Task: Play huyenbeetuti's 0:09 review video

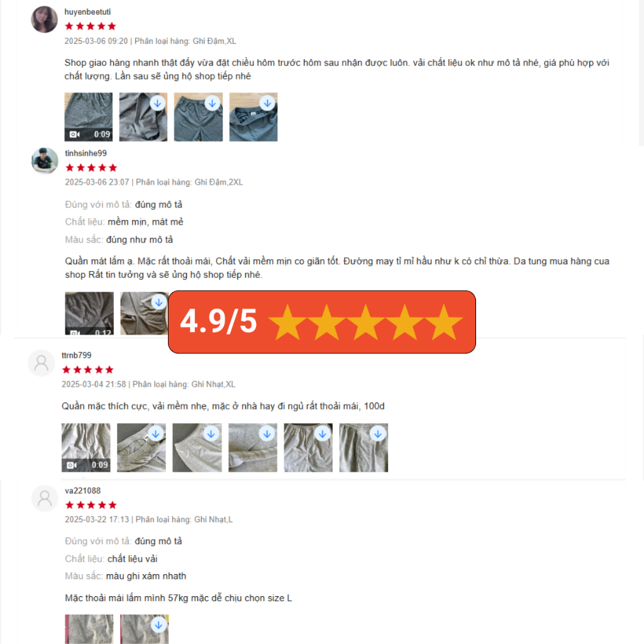Action: click(x=88, y=117)
